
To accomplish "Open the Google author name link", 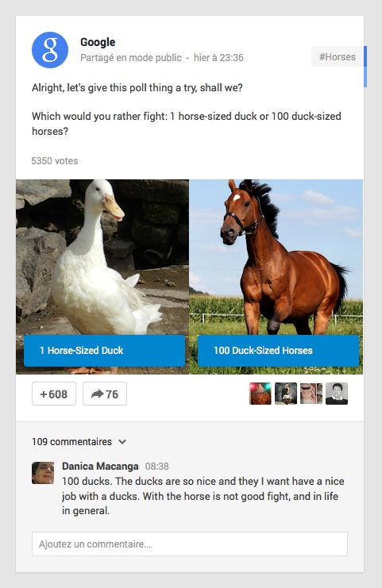I will coord(98,42).
